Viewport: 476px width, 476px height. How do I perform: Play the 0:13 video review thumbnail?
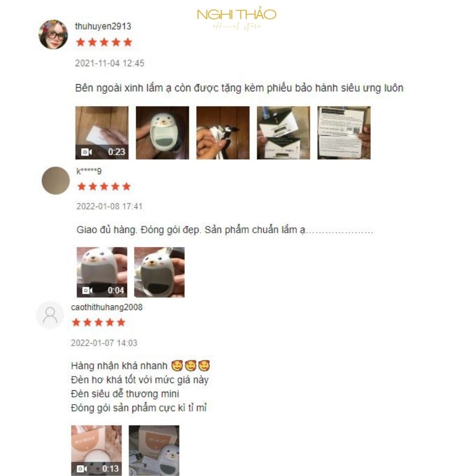(x=97, y=450)
